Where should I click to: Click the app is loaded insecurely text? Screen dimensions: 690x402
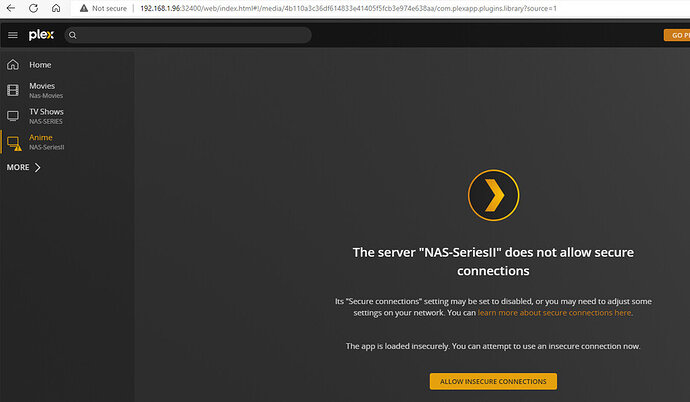pos(493,346)
